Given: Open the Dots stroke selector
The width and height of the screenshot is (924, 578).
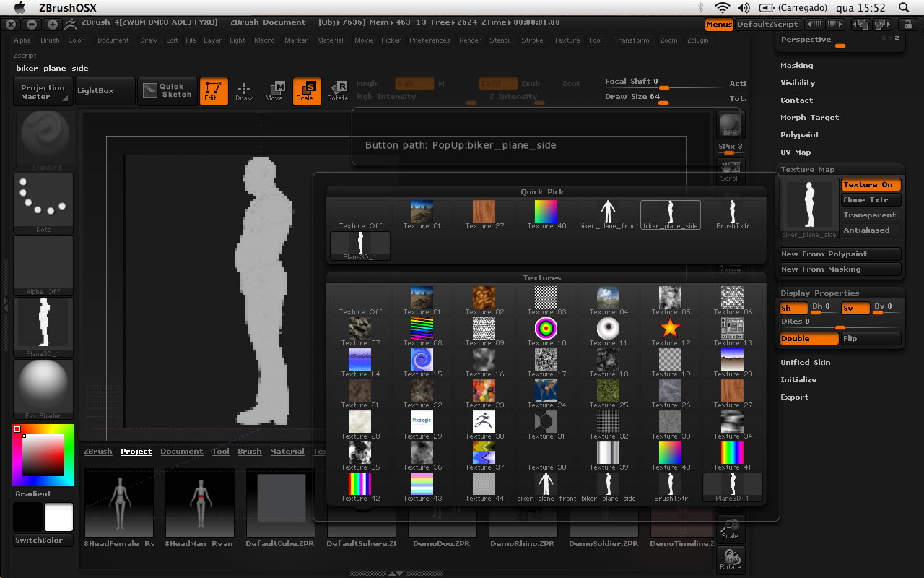Looking at the screenshot, I should [44, 202].
